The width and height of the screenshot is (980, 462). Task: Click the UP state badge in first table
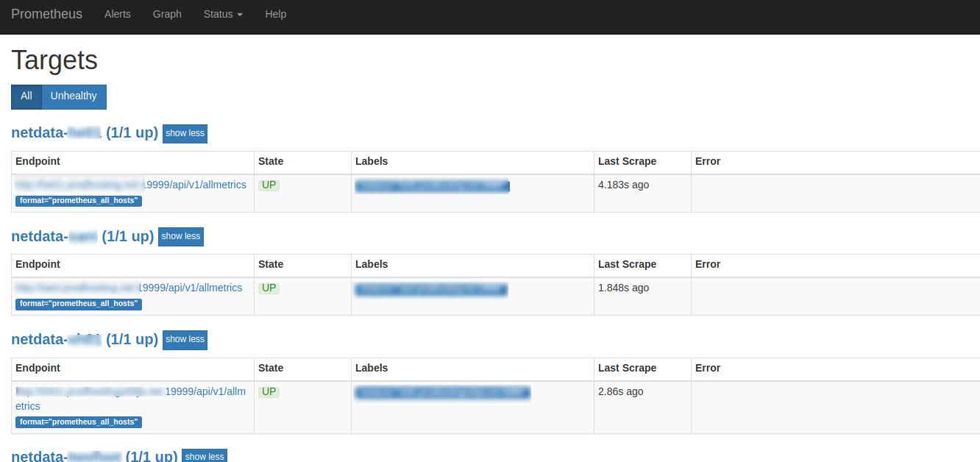point(269,185)
